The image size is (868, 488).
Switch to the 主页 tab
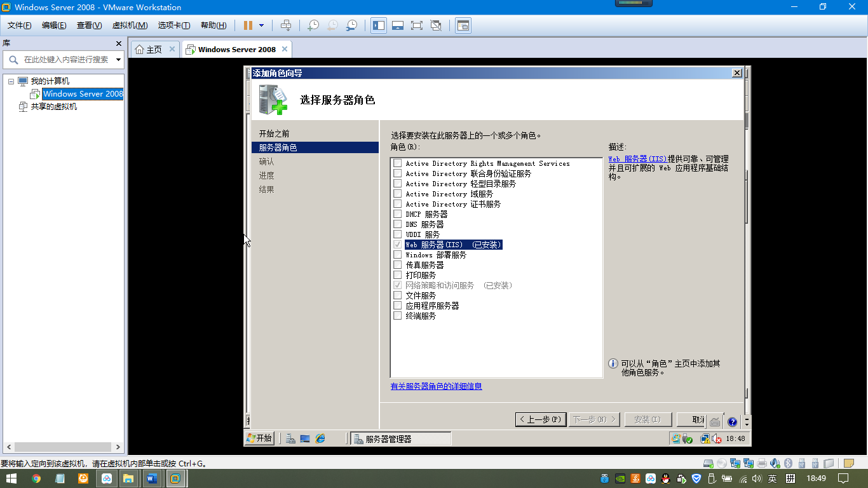[154, 50]
